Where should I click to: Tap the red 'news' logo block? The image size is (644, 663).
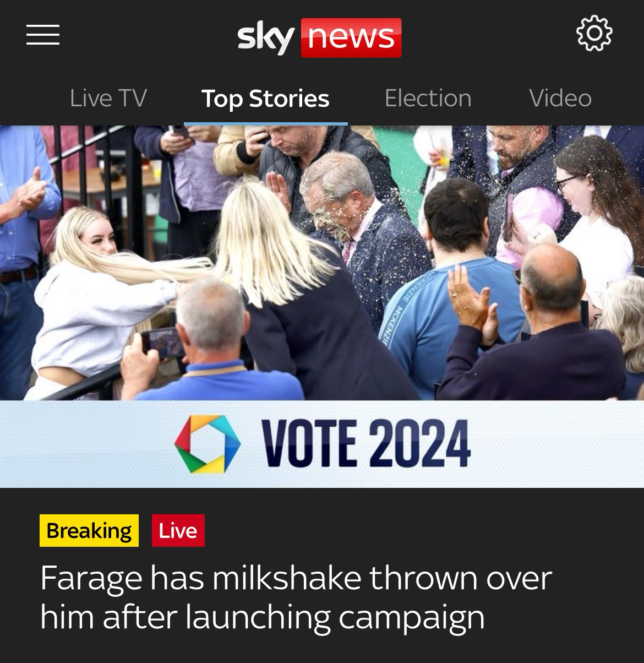coord(351,37)
